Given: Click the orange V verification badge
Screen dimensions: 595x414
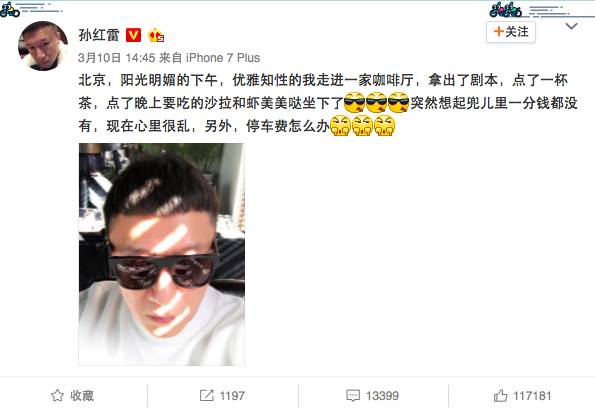Looking at the screenshot, I should [x=133, y=35].
